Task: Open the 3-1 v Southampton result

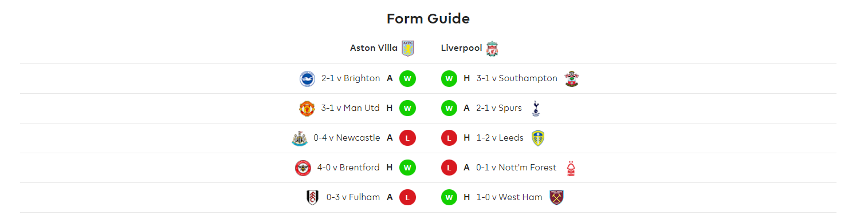Action: click(517, 78)
